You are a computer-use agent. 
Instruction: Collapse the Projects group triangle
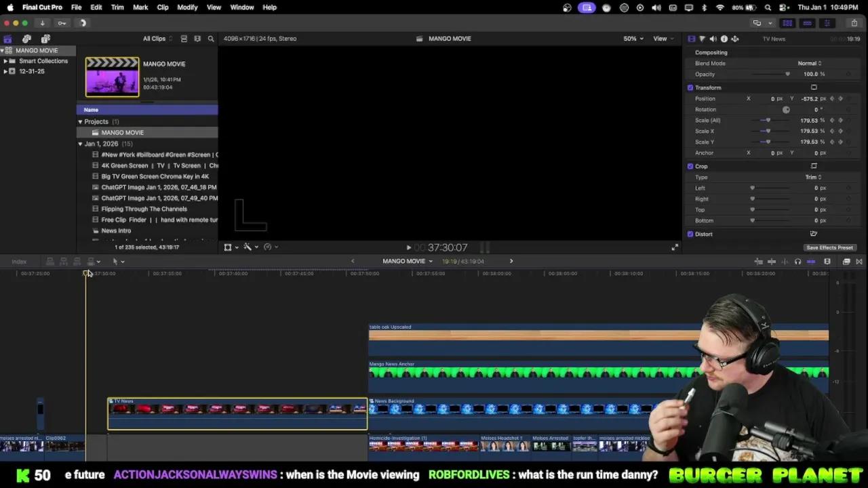click(x=80, y=122)
